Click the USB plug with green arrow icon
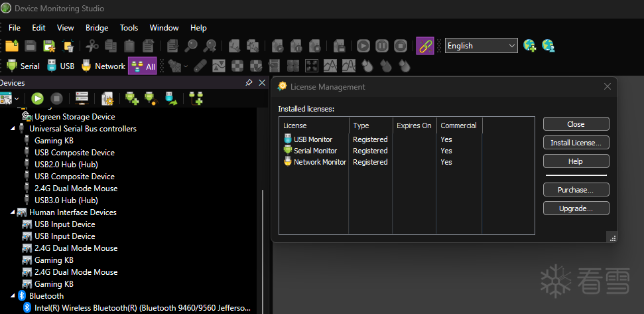The height and width of the screenshot is (314, 644). click(x=170, y=99)
